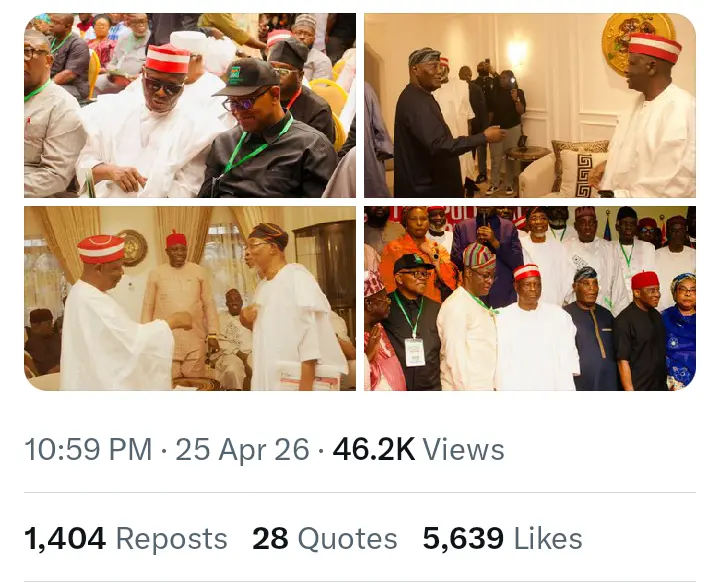
Task: Open the Quotes list label
Action: click(x=347, y=539)
